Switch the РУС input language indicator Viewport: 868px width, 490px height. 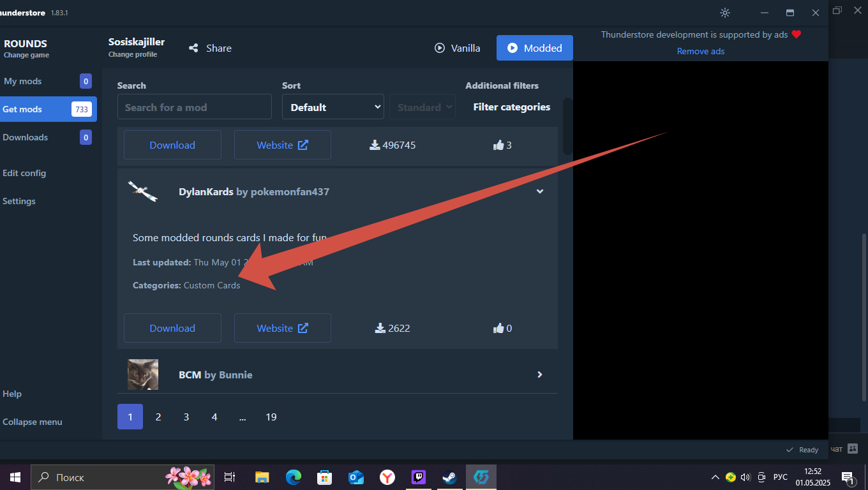coord(781,477)
